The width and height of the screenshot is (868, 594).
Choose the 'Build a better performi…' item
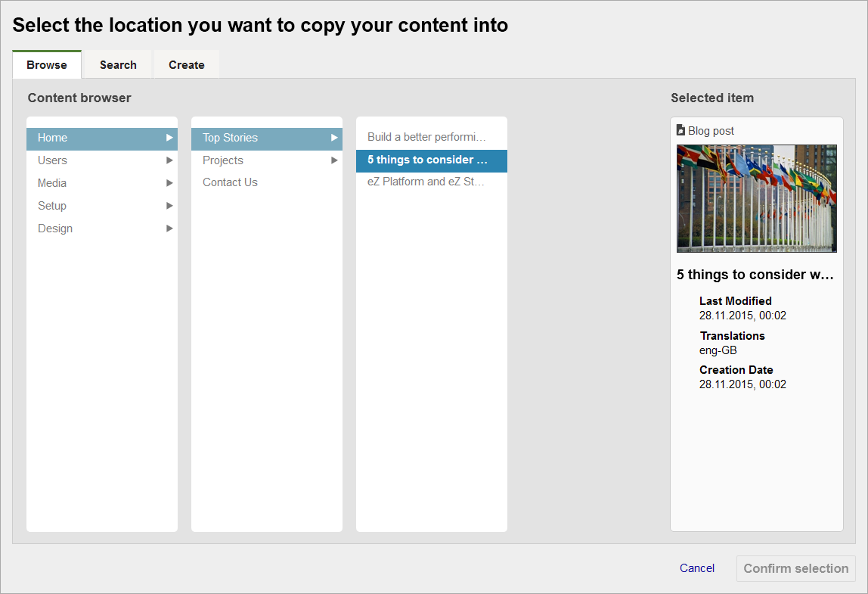(x=427, y=137)
